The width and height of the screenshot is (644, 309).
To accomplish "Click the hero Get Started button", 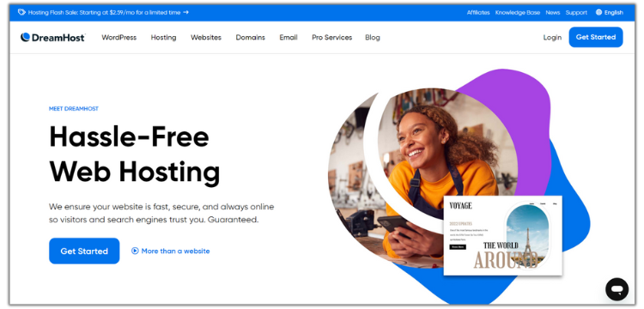I will pos(84,251).
